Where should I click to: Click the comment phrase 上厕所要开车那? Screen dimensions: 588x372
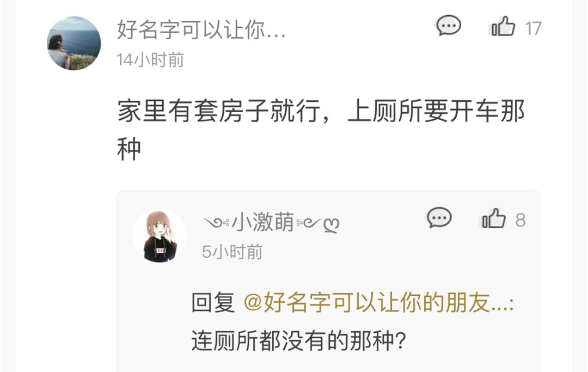pyautogui.click(x=436, y=111)
